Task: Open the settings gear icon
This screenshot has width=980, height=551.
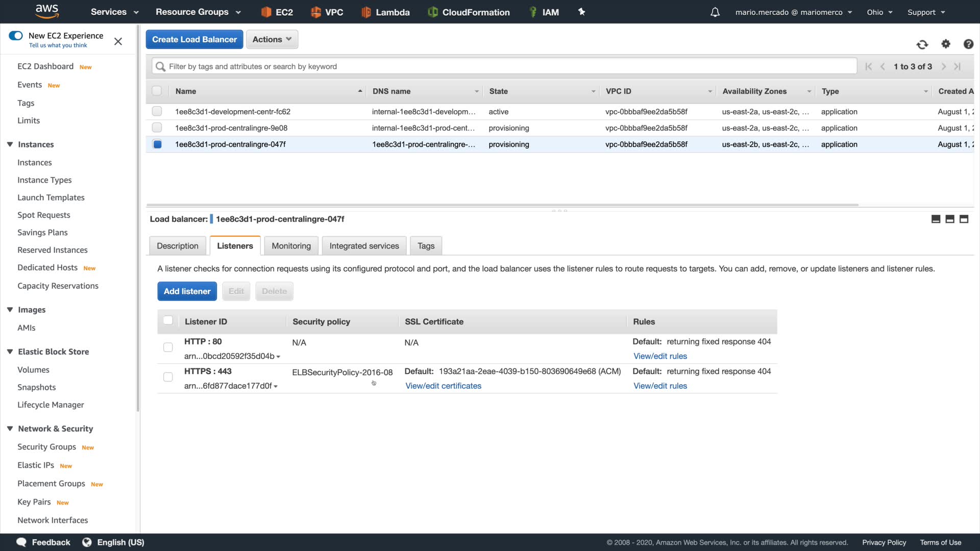Action: coord(946,44)
